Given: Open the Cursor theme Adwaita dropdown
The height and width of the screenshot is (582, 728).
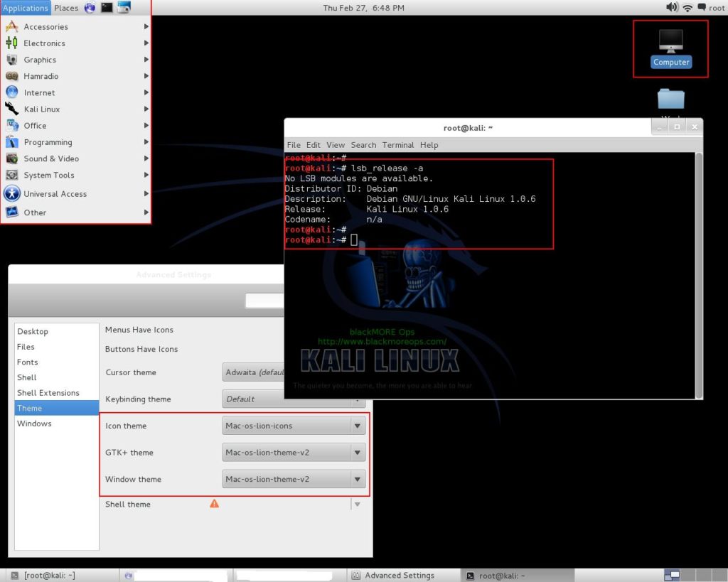Looking at the screenshot, I should coord(254,372).
